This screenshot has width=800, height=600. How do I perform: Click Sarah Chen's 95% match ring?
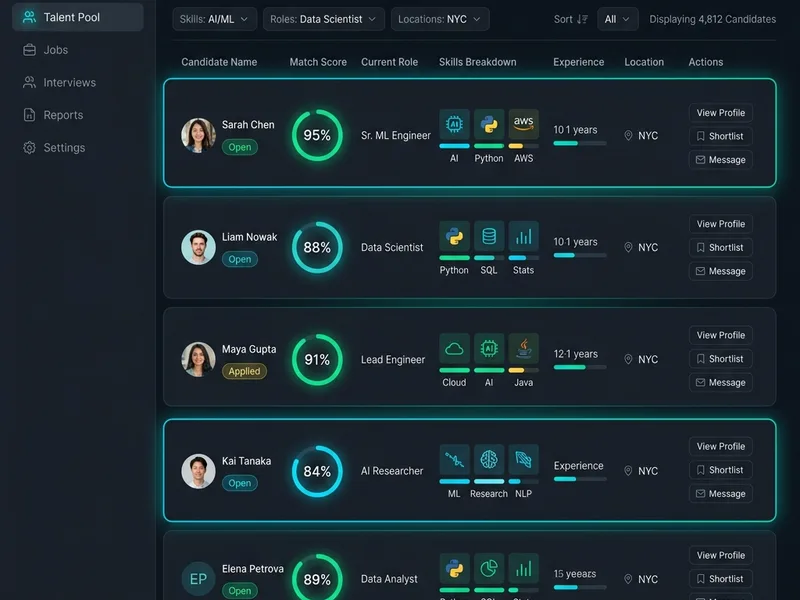coord(317,135)
